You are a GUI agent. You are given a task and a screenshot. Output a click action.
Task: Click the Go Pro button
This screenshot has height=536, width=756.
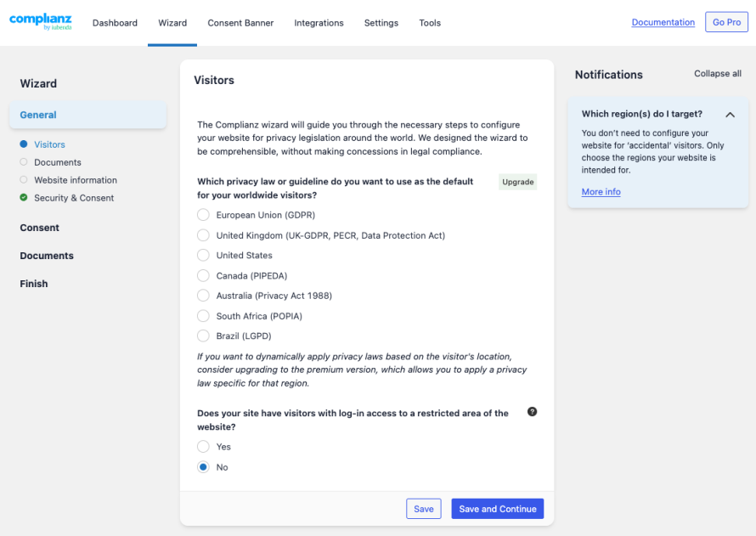click(726, 22)
